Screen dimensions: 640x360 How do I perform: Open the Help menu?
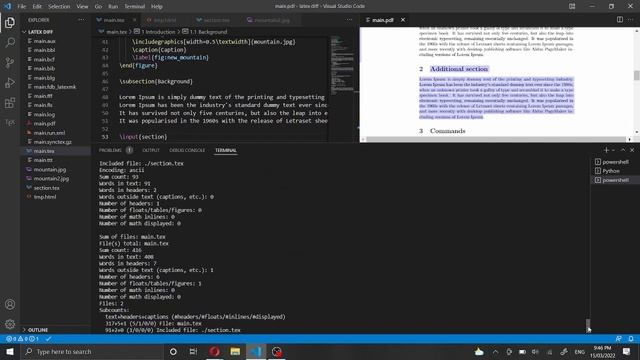tap(157, 6)
